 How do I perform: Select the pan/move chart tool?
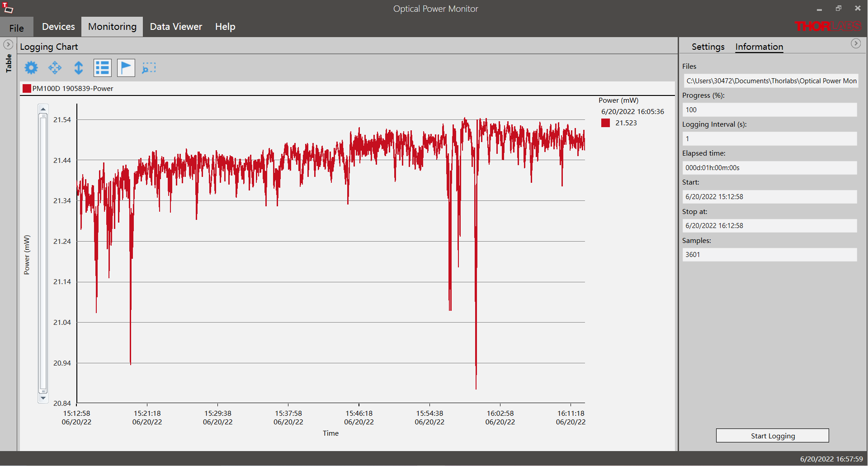pyautogui.click(x=55, y=68)
